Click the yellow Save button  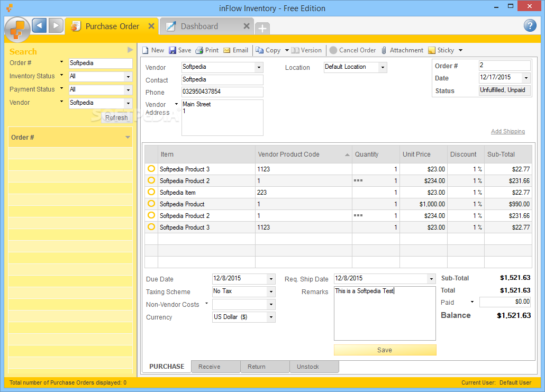(385, 350)
